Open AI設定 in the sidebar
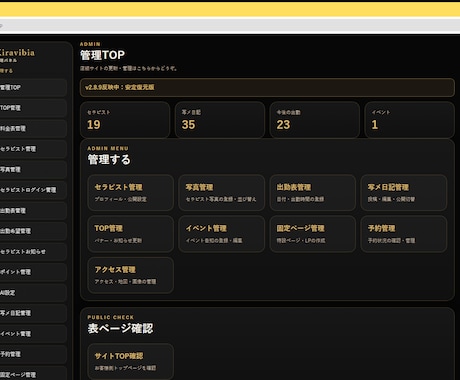Image resolution: width=460 pixels, height=380 pixels. [33, 293]
